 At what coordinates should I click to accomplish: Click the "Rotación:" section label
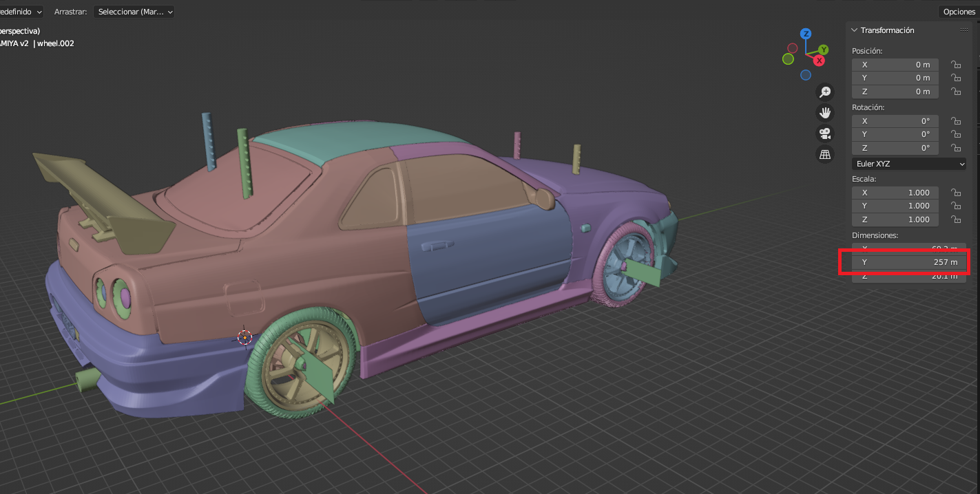(868, 107)
